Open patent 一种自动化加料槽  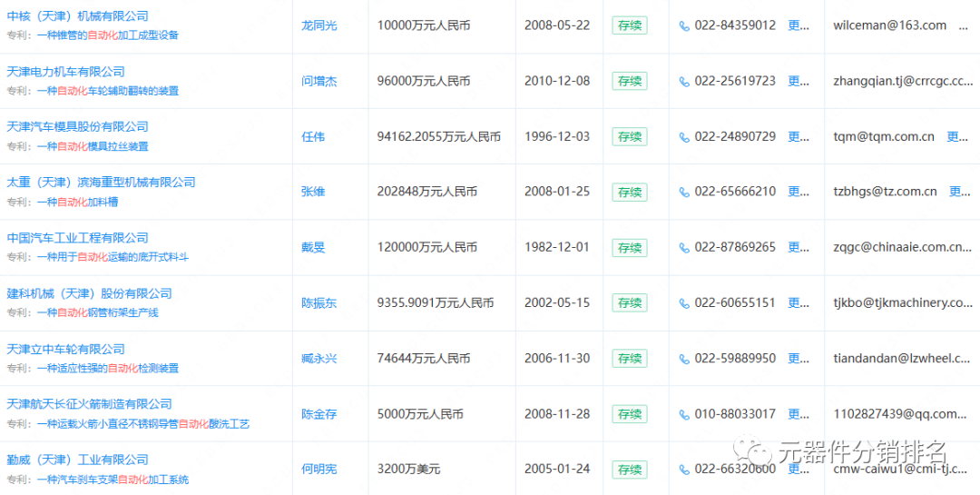tap(77, 203)
